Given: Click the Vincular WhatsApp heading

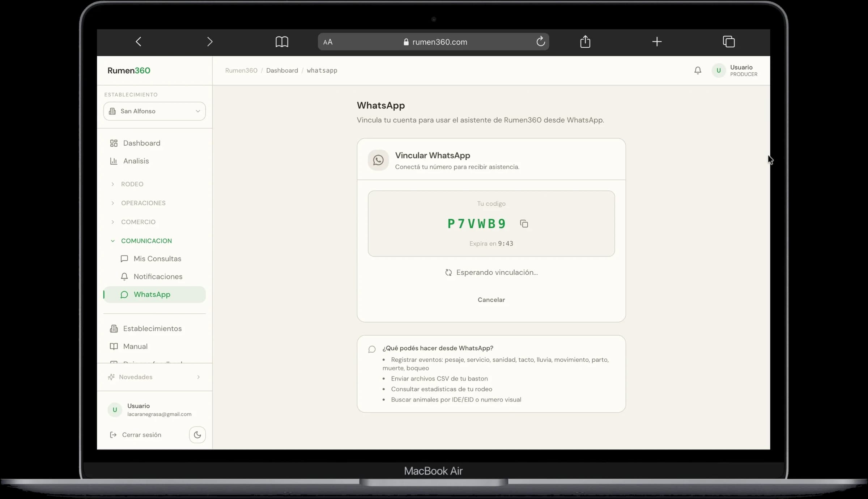Looking at the screenshot, I should [x=433, y=155].
